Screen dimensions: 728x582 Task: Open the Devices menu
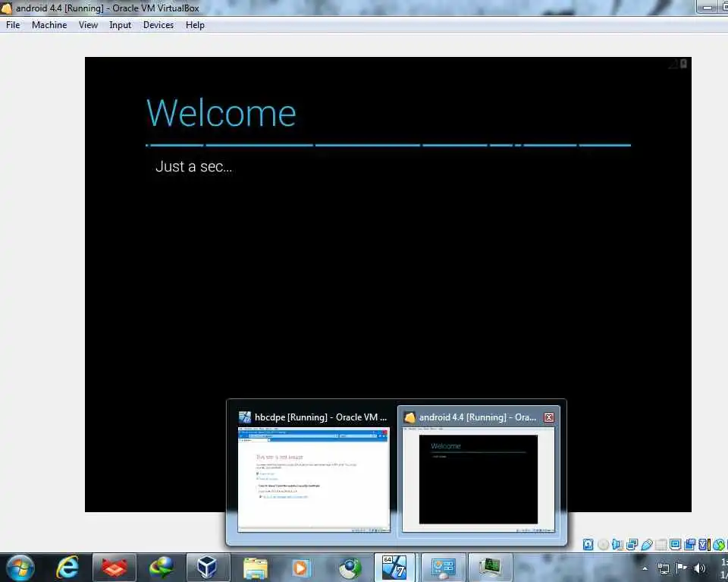[158, 25]
